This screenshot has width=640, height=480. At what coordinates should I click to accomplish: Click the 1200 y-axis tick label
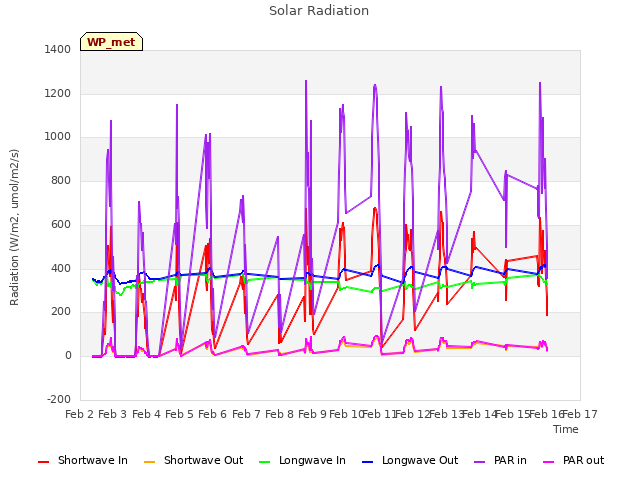[58, 93]
